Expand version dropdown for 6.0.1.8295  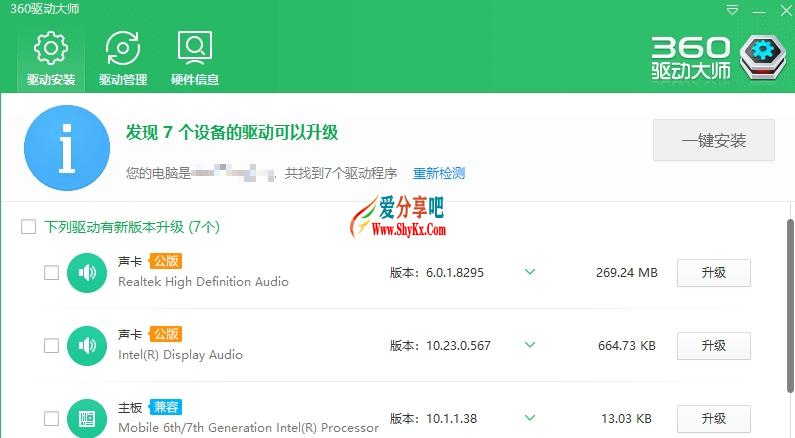point(530,272)
